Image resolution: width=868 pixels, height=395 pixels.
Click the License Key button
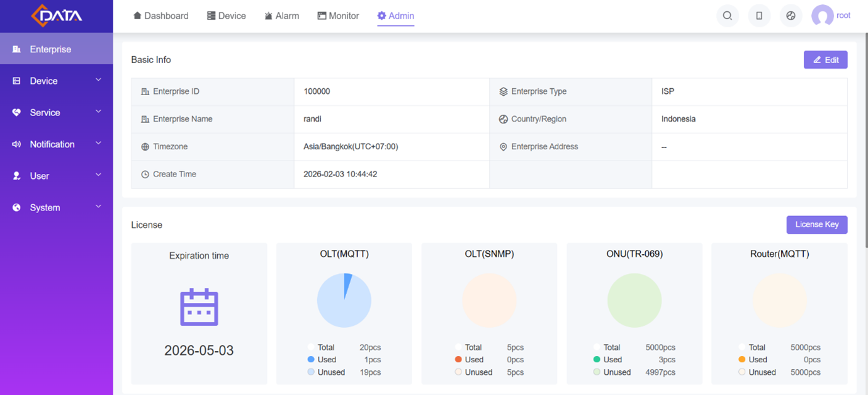click(x=816, y=225)
